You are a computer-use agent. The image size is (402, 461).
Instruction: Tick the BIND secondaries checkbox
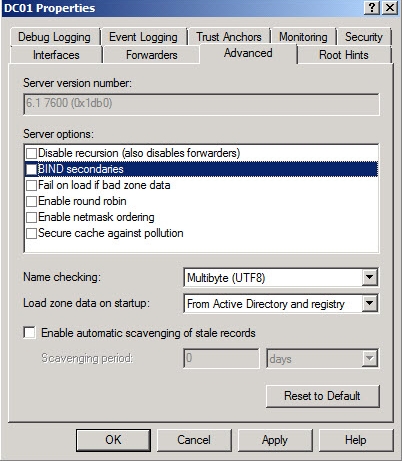coord(31,169)
